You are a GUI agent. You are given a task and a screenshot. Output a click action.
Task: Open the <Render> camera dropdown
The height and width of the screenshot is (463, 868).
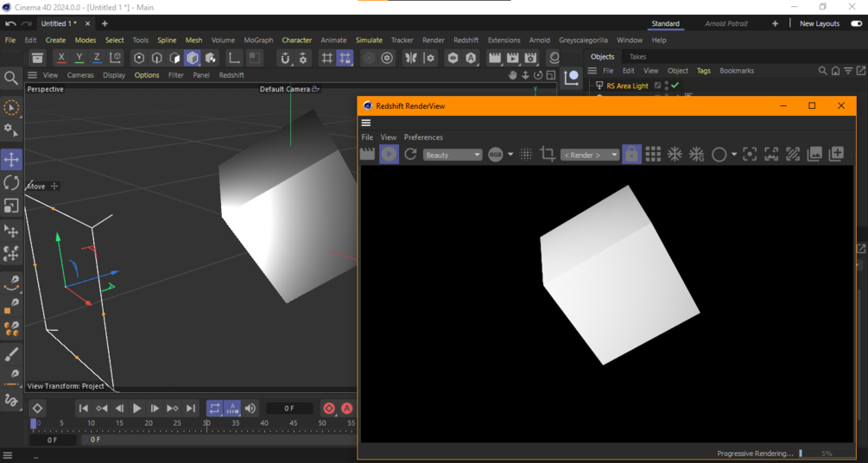point(590,155)
